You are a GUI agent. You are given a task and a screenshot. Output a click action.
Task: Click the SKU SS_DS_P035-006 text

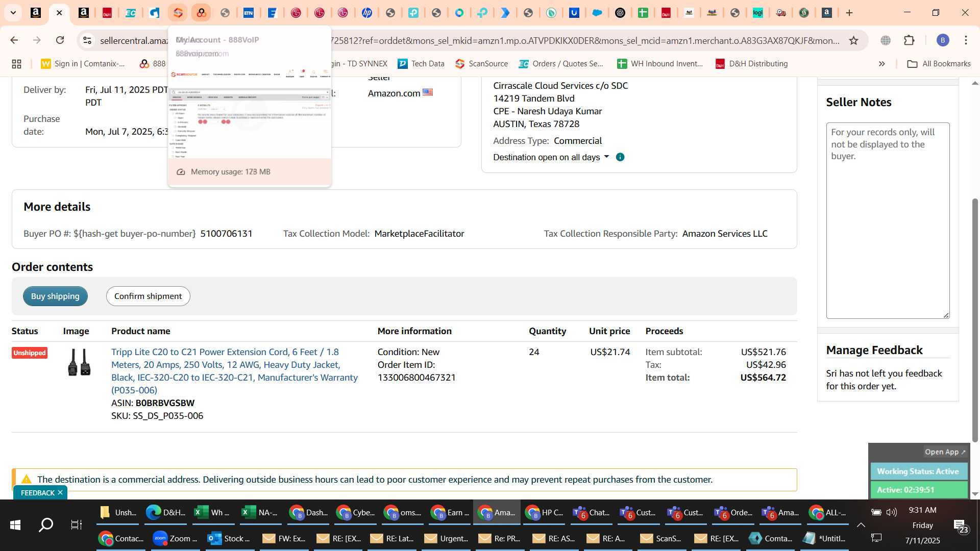(x=157, y=416)
